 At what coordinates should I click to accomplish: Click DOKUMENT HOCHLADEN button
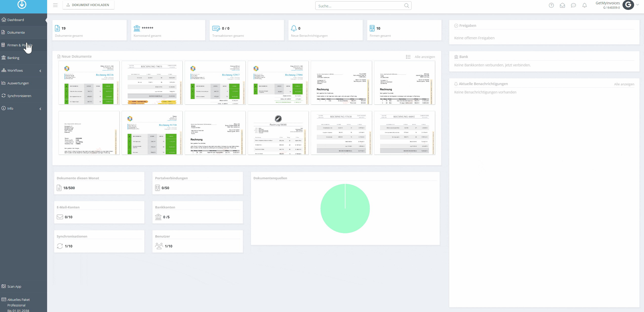click(x=88, y=5)
